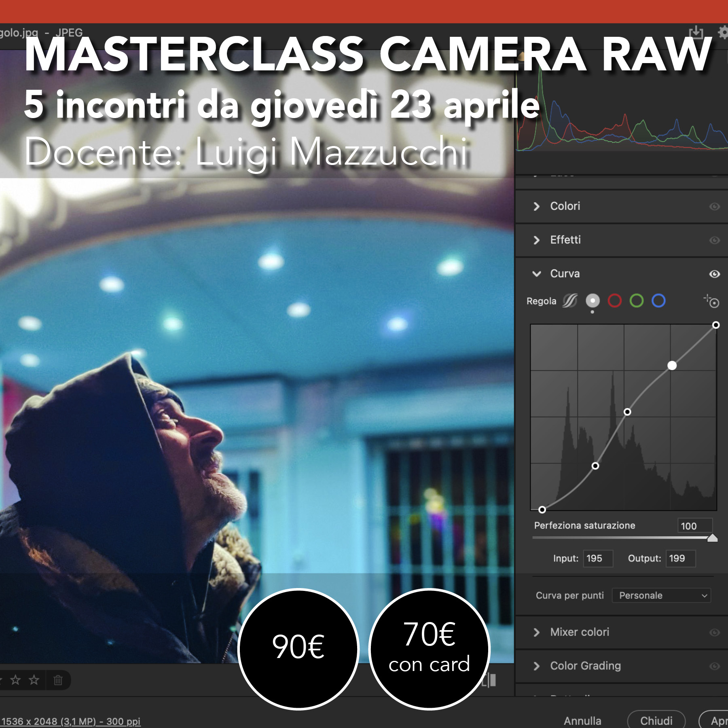
Task: Activate the targeted adjustment tool in Curva
Action: 712,301
